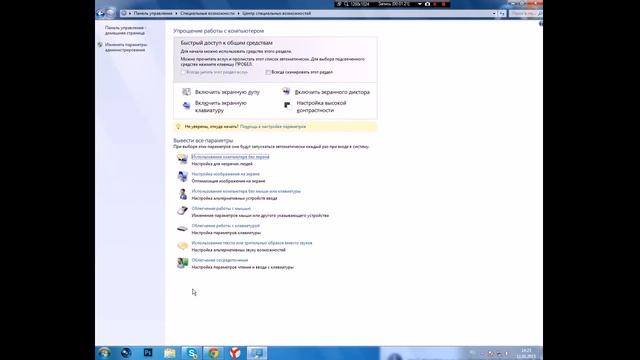Click the mouse icon beside «Облегчение работы с мышью»
The width and height of the screenshot is (640, 360).
(182, 211)
